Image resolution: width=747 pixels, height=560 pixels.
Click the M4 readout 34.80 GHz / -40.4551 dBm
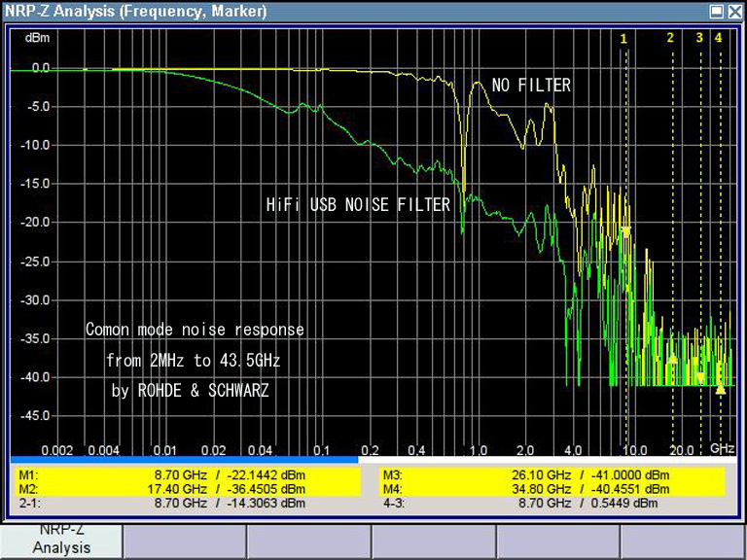tap(552, 489)
